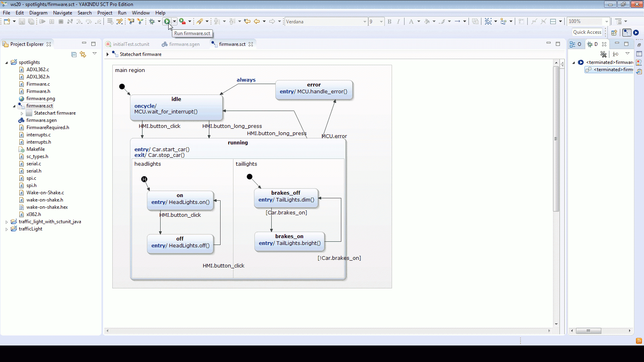
Task: Toggle Bold font style button
Action: (389, 21)
